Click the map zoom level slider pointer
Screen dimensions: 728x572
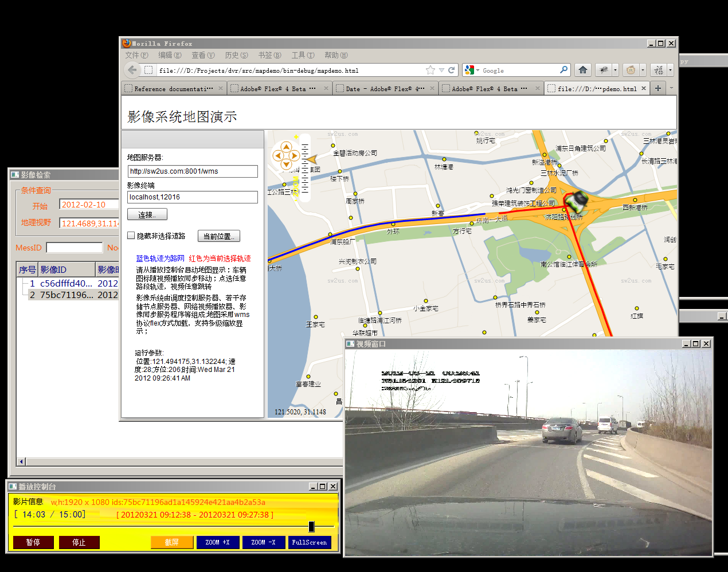click(x=312, y=159)
